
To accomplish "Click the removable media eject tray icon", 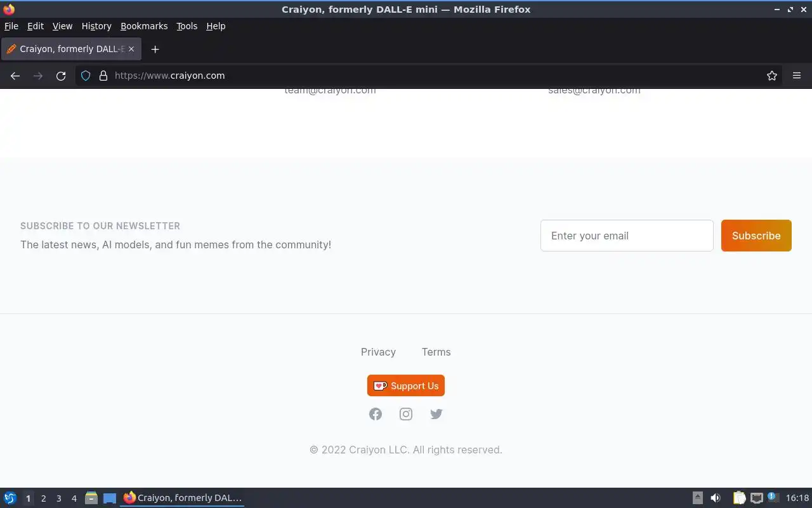I will click(x=698, y=498).
